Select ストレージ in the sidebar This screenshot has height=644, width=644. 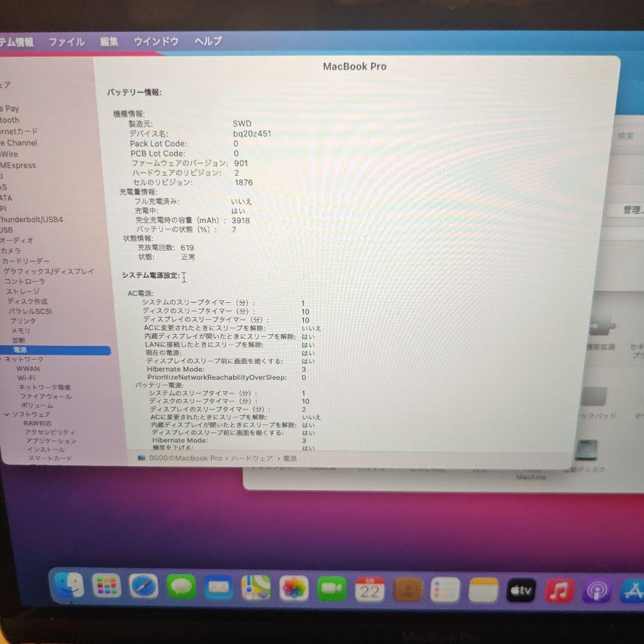pos(23,291)
